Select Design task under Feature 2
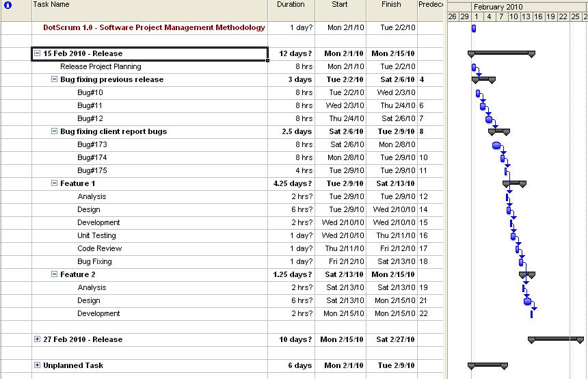The width and height of the screenshot is (588, 379). click(88, 300)
